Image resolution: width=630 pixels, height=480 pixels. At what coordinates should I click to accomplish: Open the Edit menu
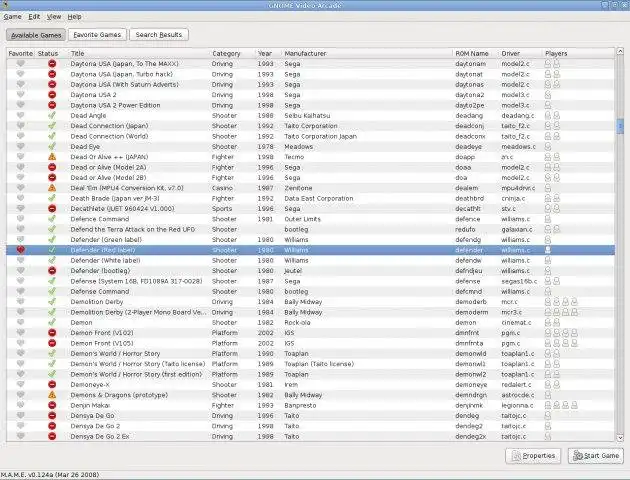point(34,17)
